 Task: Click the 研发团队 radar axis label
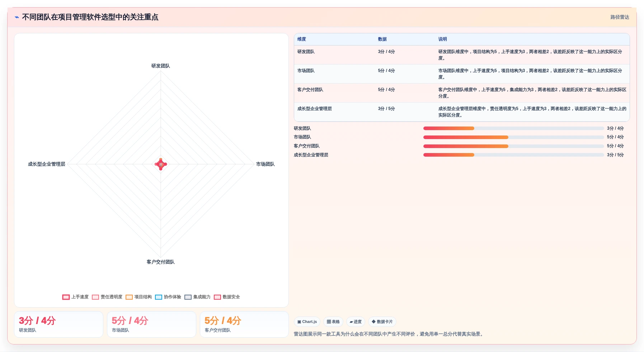pyautogui.click(x=160, y=66)
